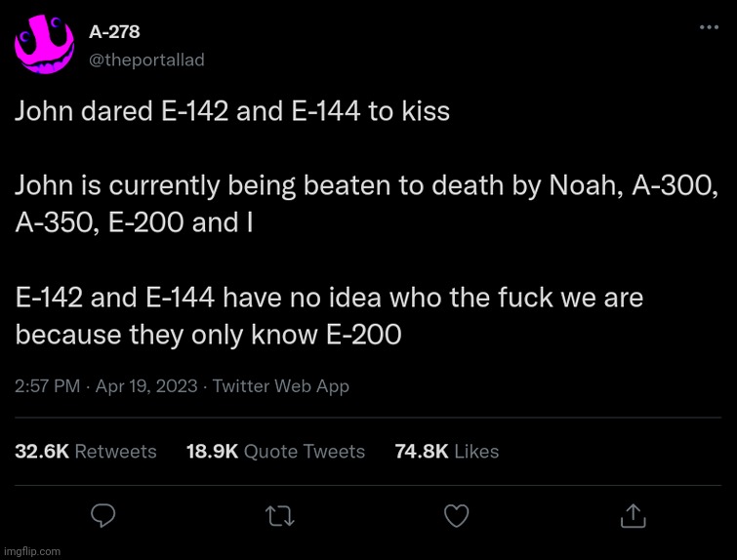737x560 pixels.
Task: Click the Apr 19, 2023 date
Action: point(146,386)
